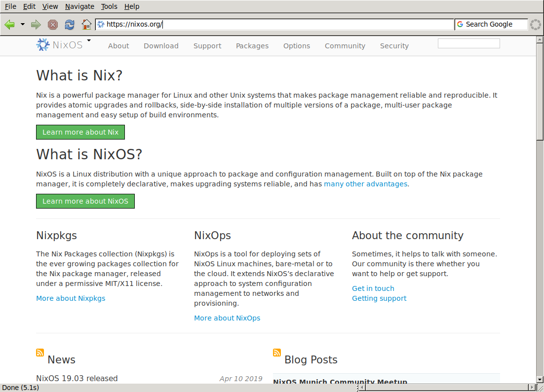
Task: Click the site search box in navbar
Action: pyautogui.click(x=468, y=43)
